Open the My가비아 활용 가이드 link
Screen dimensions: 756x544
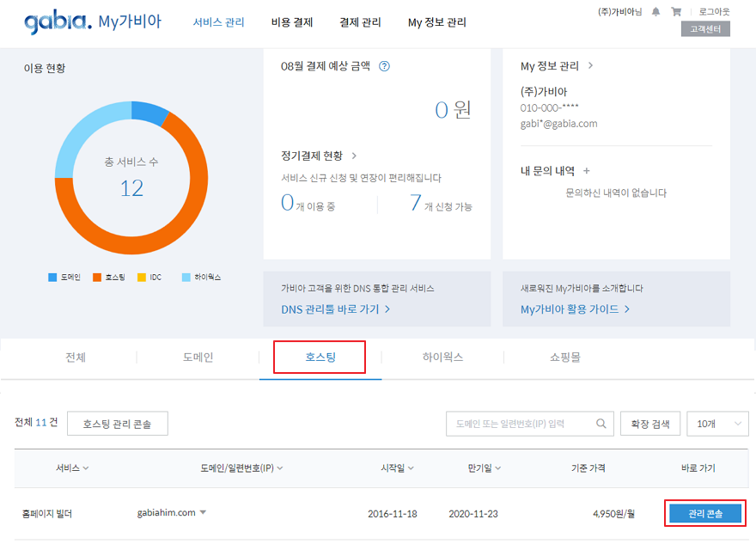[x=576, y=309]
